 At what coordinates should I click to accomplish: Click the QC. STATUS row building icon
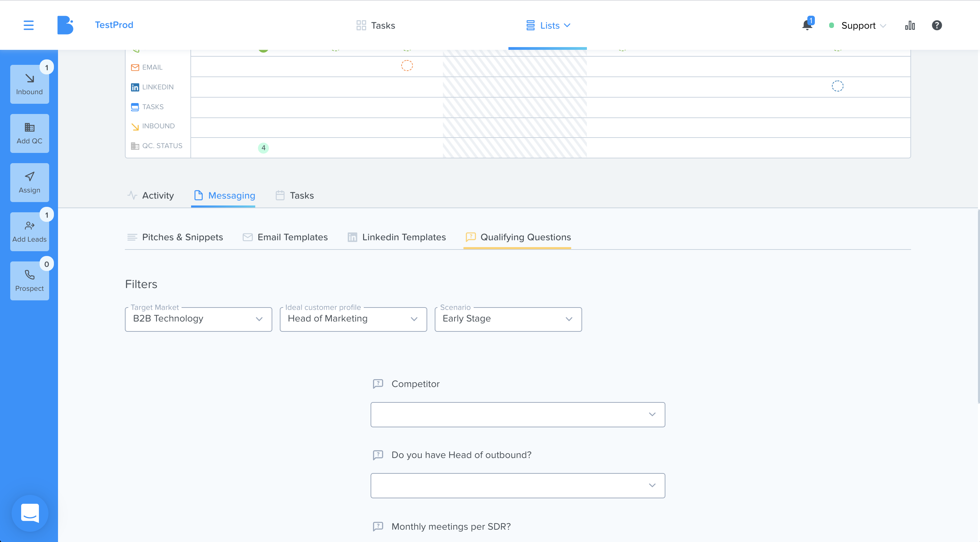pyautogui.click(x=135, y=146)
